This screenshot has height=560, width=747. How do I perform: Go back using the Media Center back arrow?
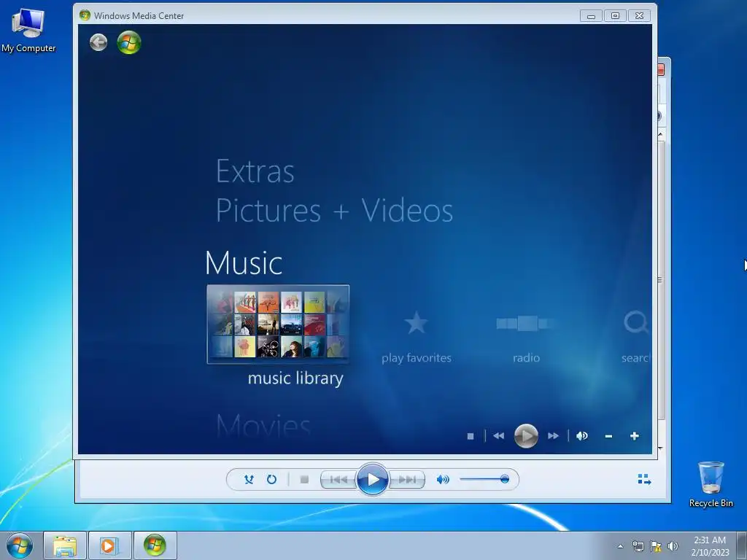pos(98,42)
